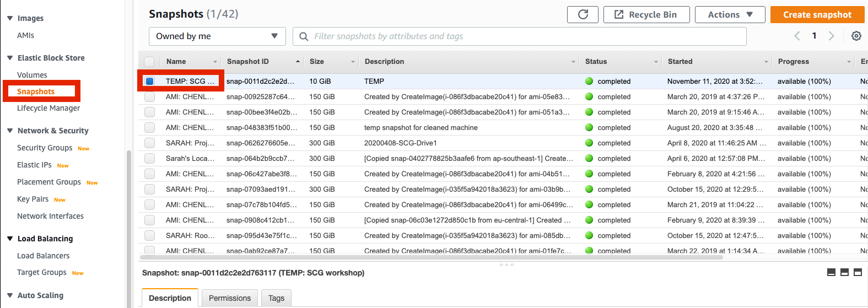The height and width of the screenshot is (308, 868).
Task: Check snapshot snap-0908c412cb1 checkbox
Action: coord(149,220)
